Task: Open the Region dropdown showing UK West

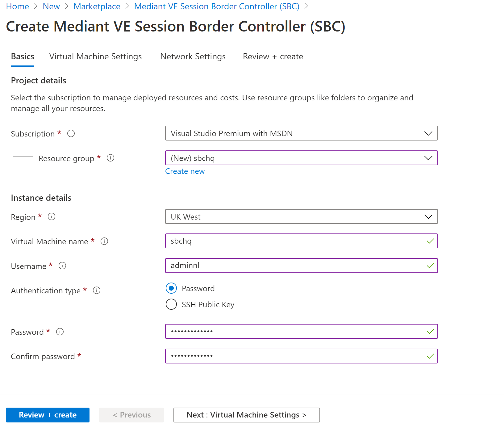Action: [x=301, y=217]
